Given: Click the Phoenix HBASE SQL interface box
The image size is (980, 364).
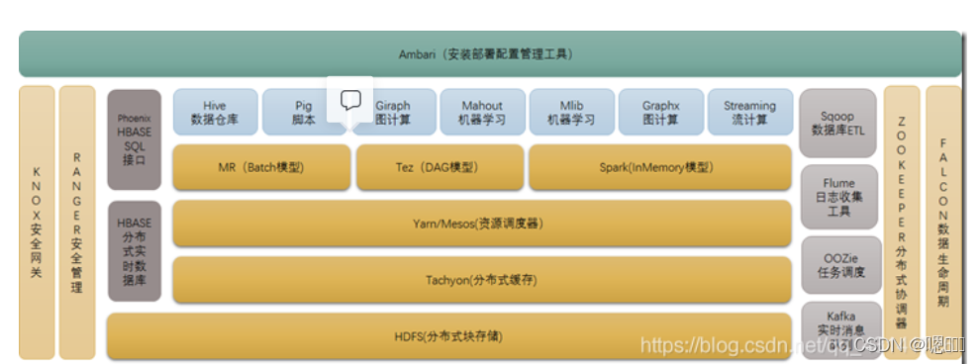Looking at the screenshot, I should pos(135,139).
